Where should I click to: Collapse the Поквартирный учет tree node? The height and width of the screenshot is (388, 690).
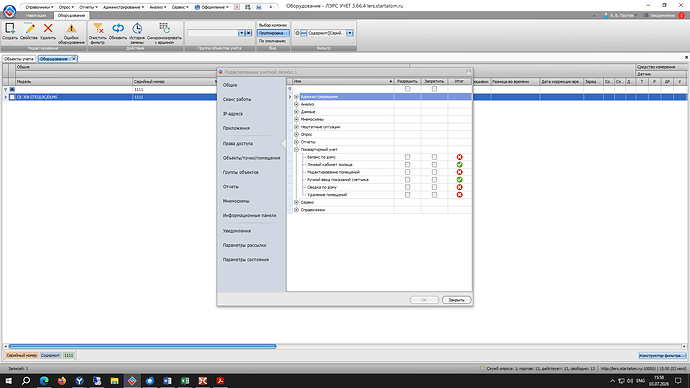[297, 150]
